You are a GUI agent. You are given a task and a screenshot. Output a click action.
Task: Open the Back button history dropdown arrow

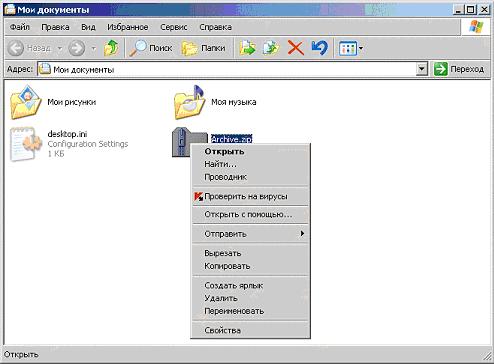pyautogui.click(x=60, y=49)
